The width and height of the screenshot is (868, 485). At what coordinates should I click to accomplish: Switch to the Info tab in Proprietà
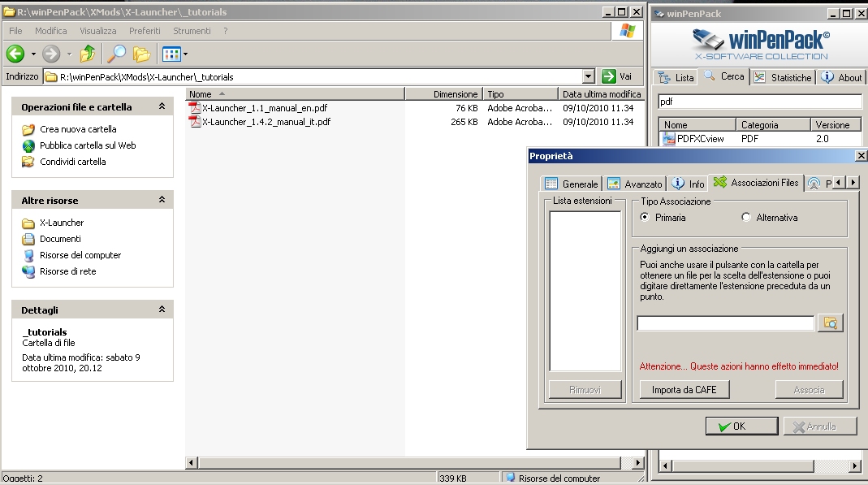(x=688, y=184)
